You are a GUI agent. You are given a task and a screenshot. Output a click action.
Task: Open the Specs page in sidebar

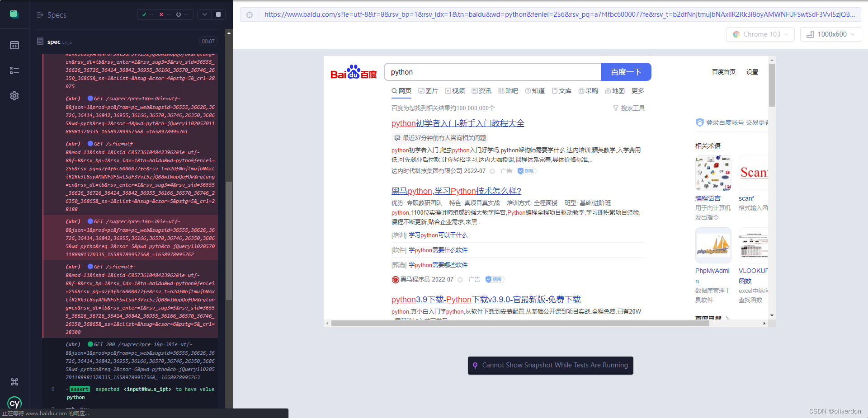tap(14, 45)
